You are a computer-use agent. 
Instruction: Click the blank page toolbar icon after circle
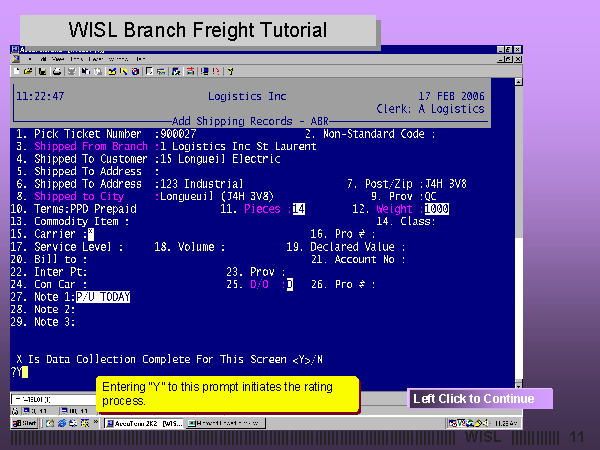point(149,71)
